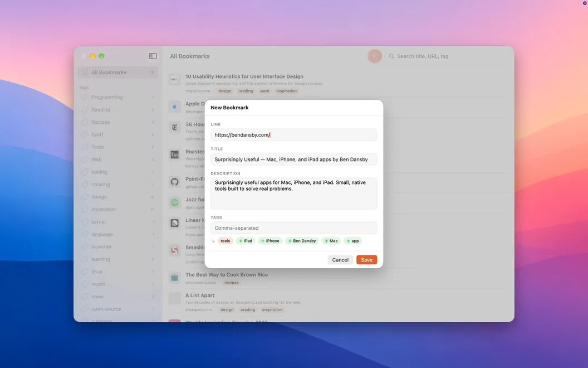Select the cooking tag in sidebar
The image size is (588, 368).
click(117, 185)
